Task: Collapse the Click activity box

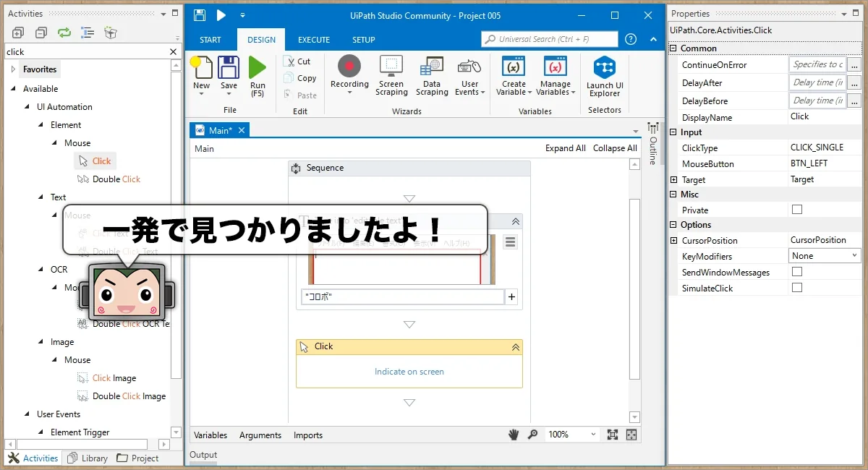Action: click(x=516, y=347)
